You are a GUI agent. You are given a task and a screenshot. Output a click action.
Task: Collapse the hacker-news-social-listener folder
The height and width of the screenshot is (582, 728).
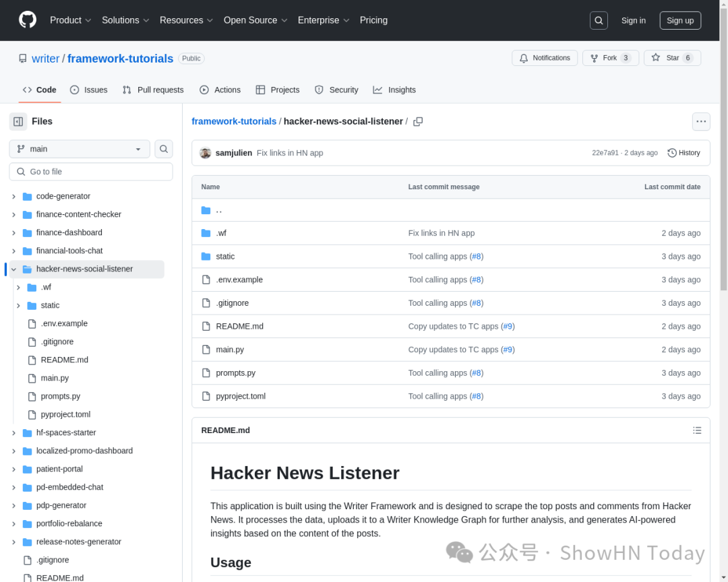point(13,268)
